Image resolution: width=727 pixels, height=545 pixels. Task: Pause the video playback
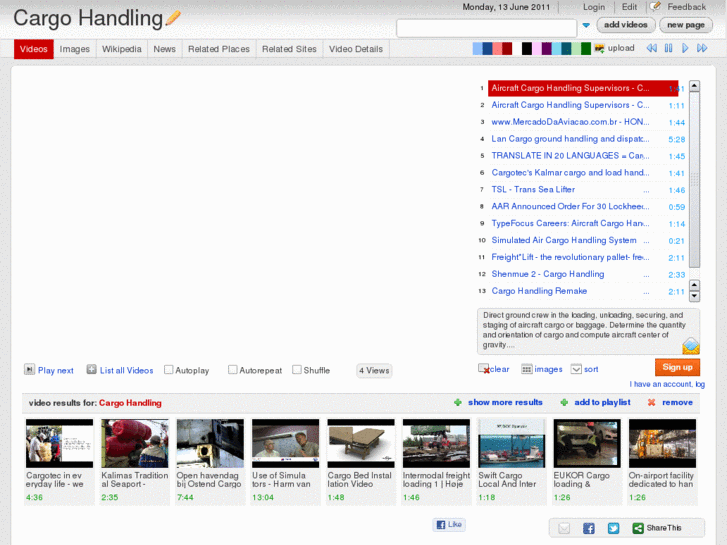pyautogui.click(x=668, y=48)
